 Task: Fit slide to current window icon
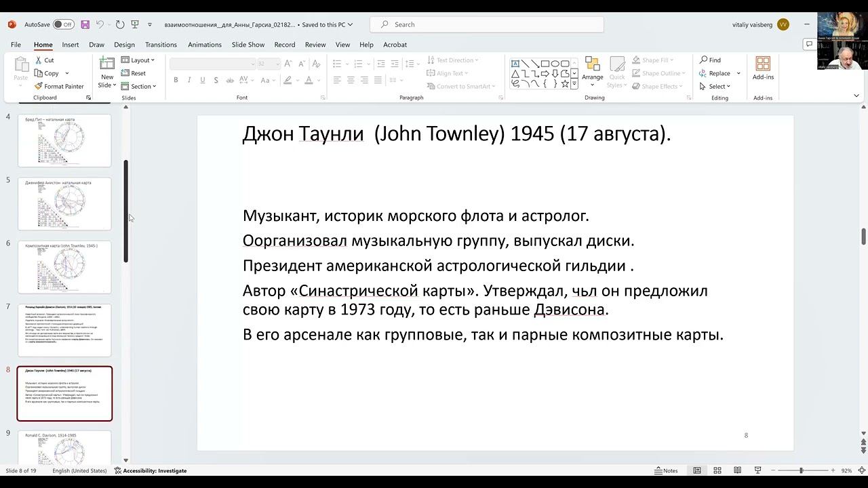[x=861, y=470]
